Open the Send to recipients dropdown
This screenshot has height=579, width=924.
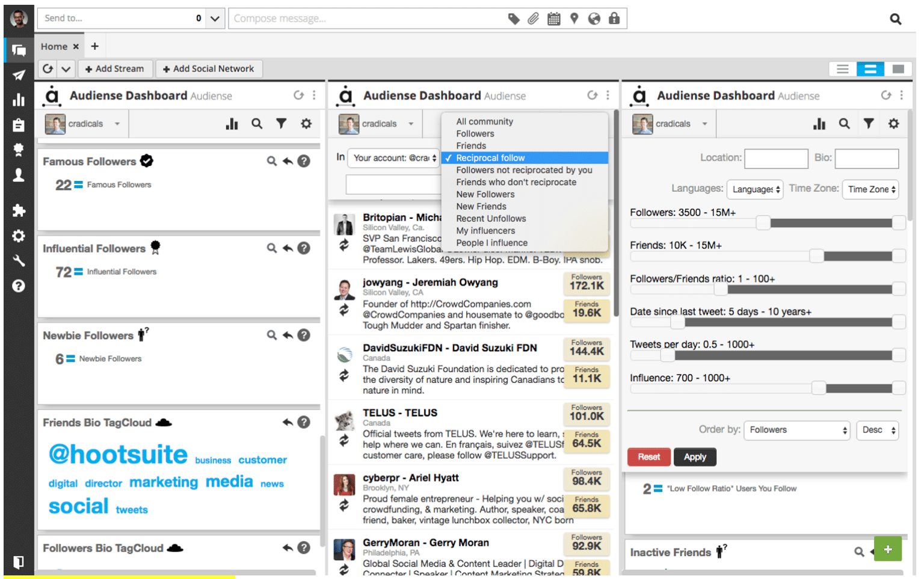coord(214,18)
